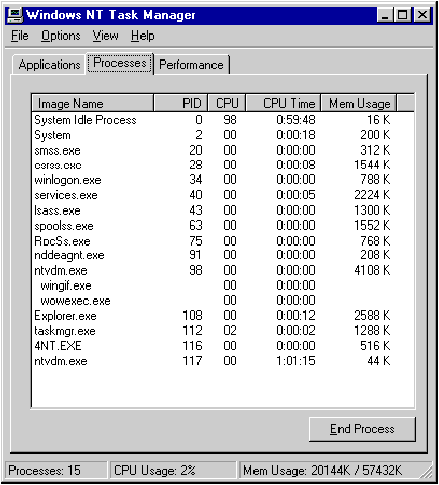Select System Idle Process row

click(223, 120)
